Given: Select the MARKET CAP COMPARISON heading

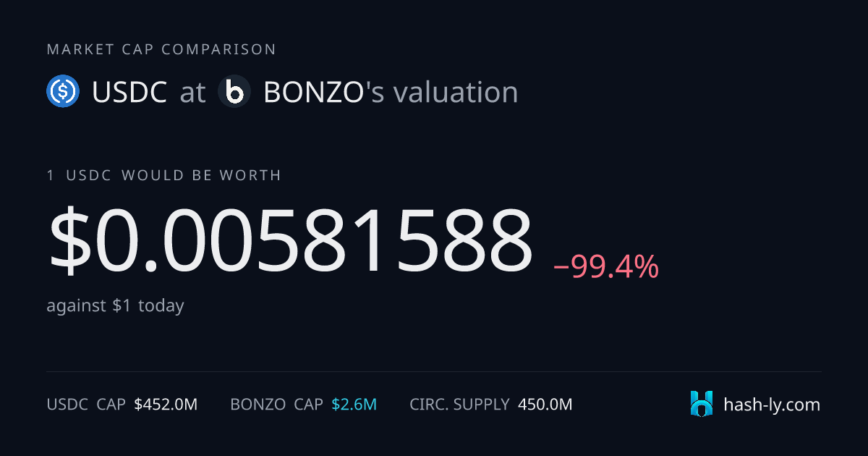Looking at the screenshot, I should click(161, 49).
